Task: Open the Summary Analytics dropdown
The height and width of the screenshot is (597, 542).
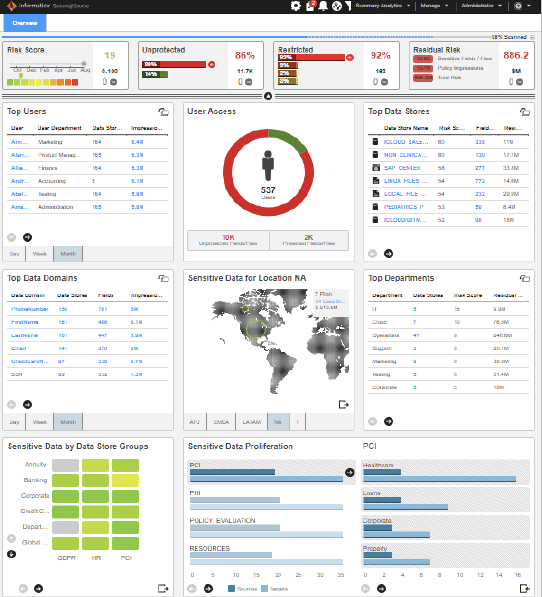Action: click(383, 6)
